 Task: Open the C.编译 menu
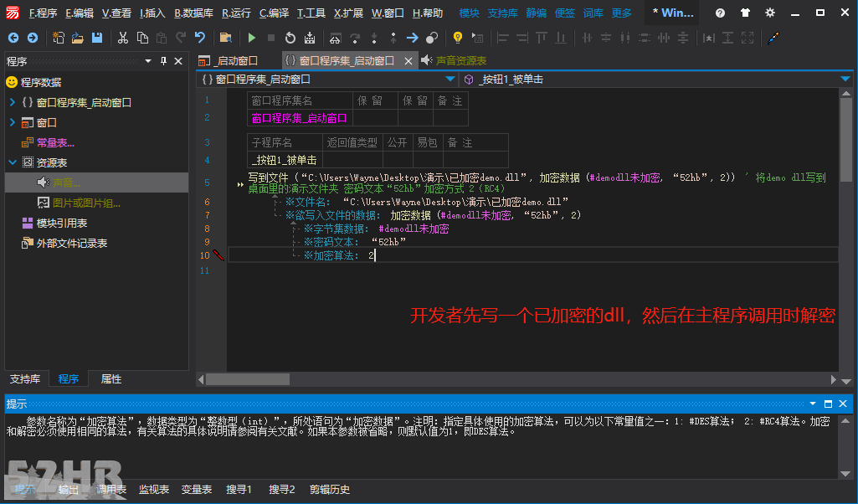274,13
